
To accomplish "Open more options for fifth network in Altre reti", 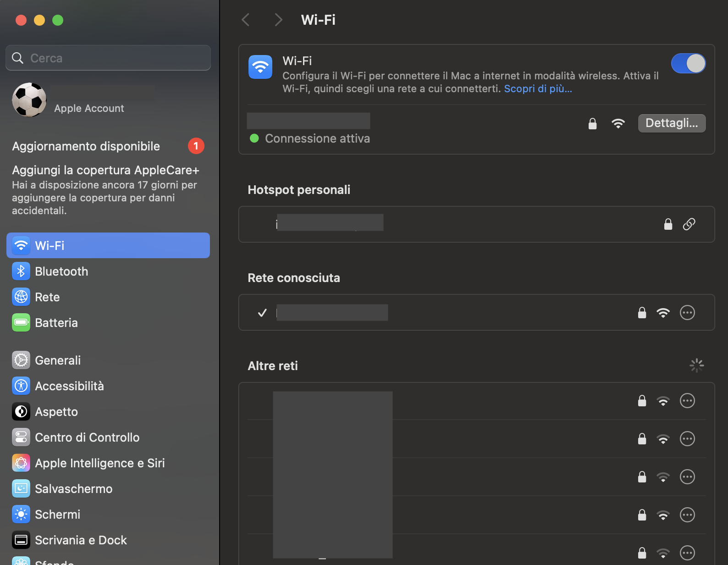I will click(x=687, y=553).
